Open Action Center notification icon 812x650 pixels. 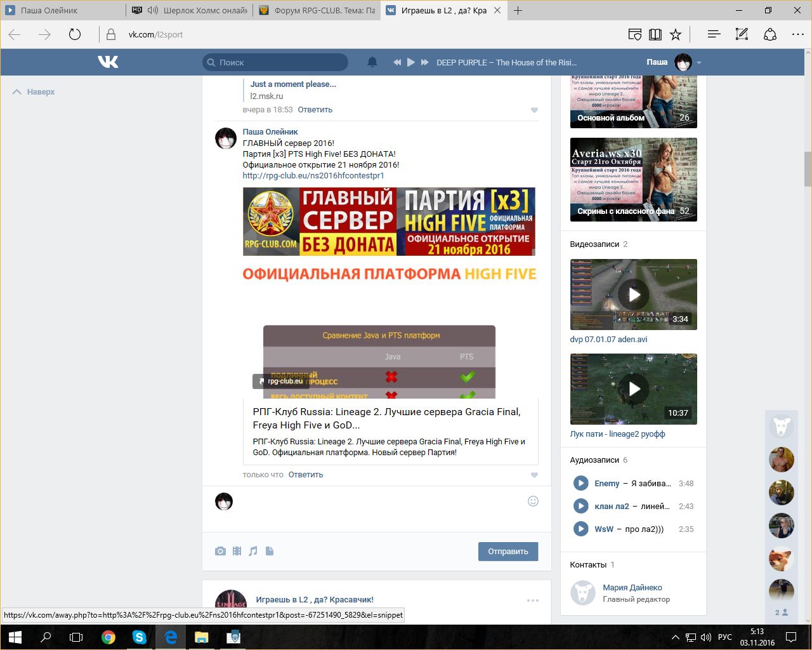point(791,637)
